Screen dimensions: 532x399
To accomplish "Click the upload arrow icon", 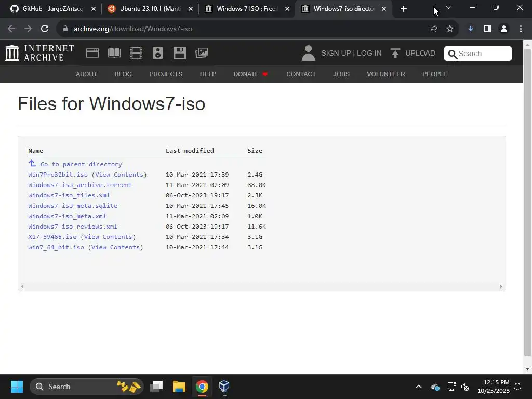I will coord(395,54).
